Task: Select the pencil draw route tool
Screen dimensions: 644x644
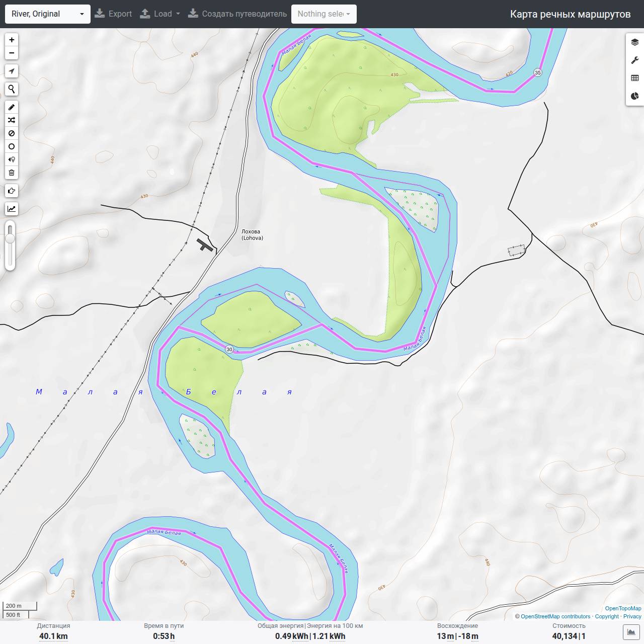Action: (x=12, y=107)
